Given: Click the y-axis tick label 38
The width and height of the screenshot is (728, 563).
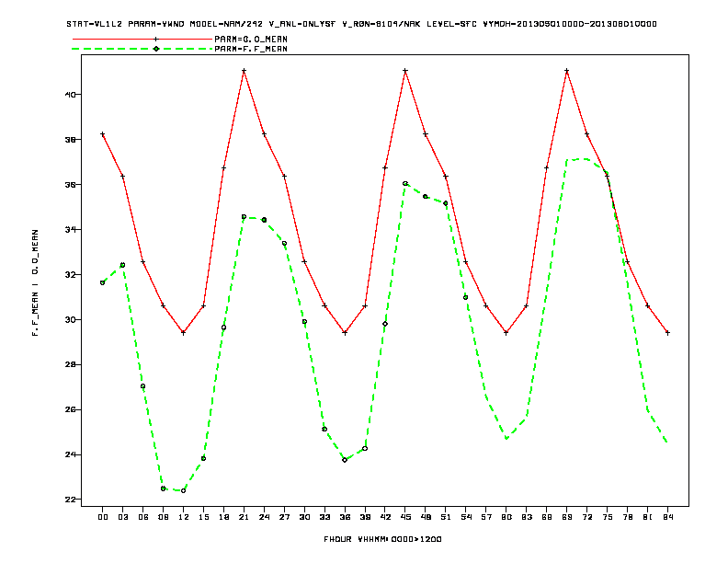Looking at the screenshot, I should 70,139.
